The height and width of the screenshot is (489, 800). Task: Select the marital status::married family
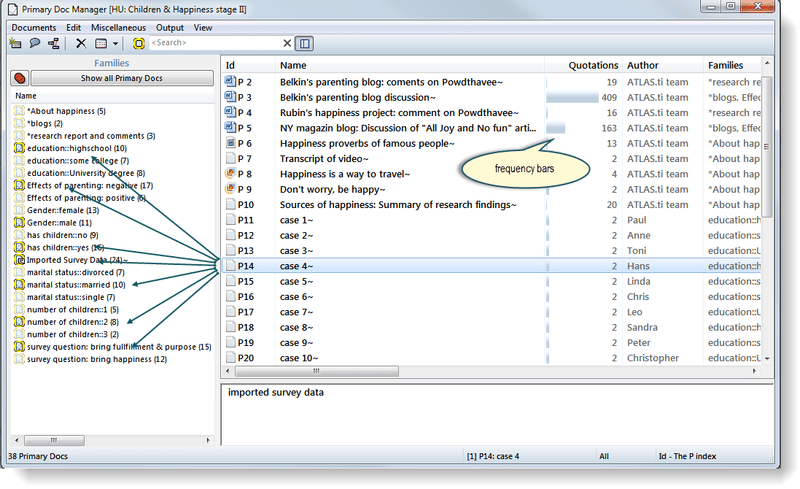pos(75,285)
